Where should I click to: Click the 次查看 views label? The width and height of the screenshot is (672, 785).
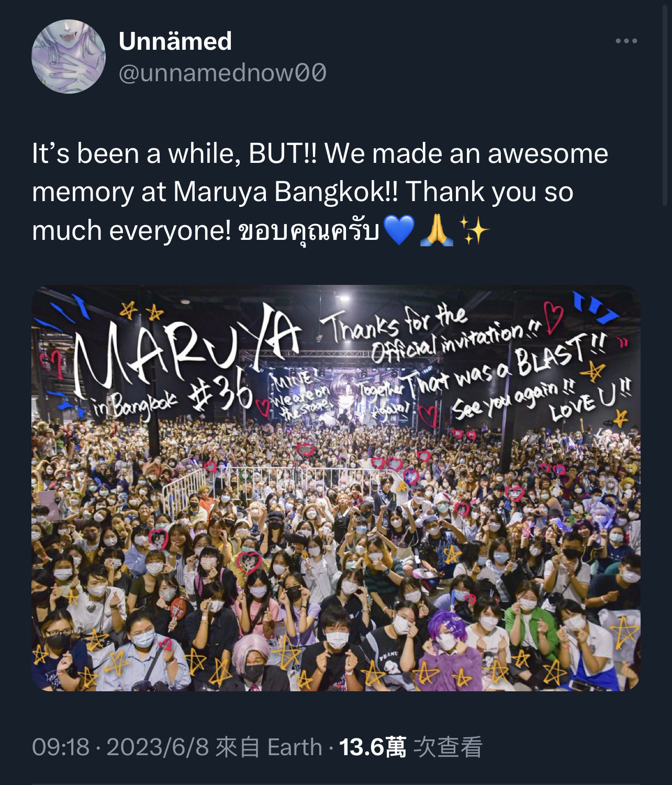(448, 747)
